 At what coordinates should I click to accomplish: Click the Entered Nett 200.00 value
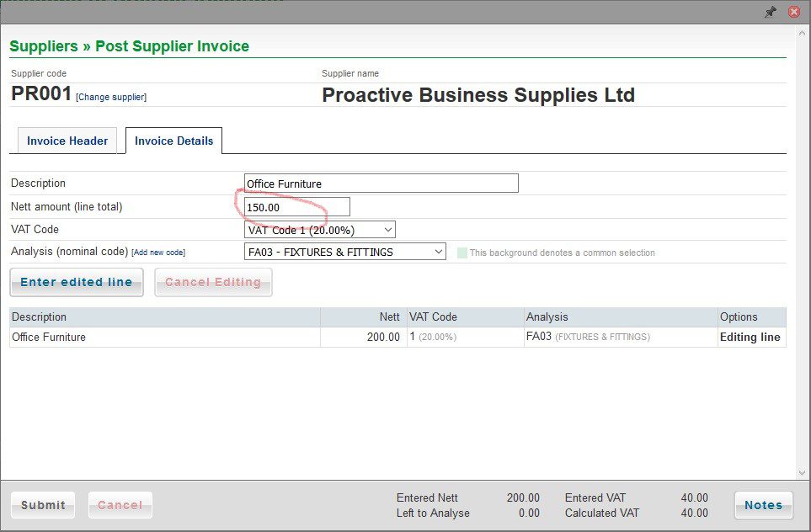tap(523, 497)
